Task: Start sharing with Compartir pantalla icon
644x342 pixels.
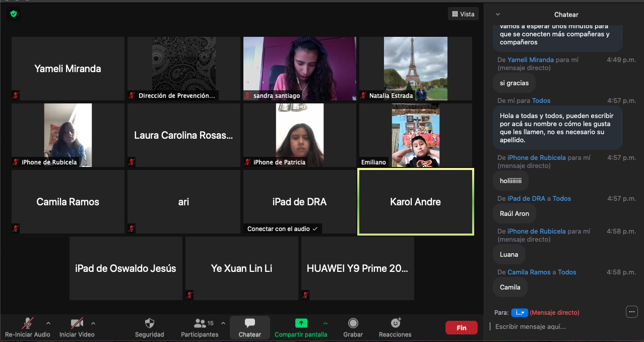Action: click(x=301, y=323)
